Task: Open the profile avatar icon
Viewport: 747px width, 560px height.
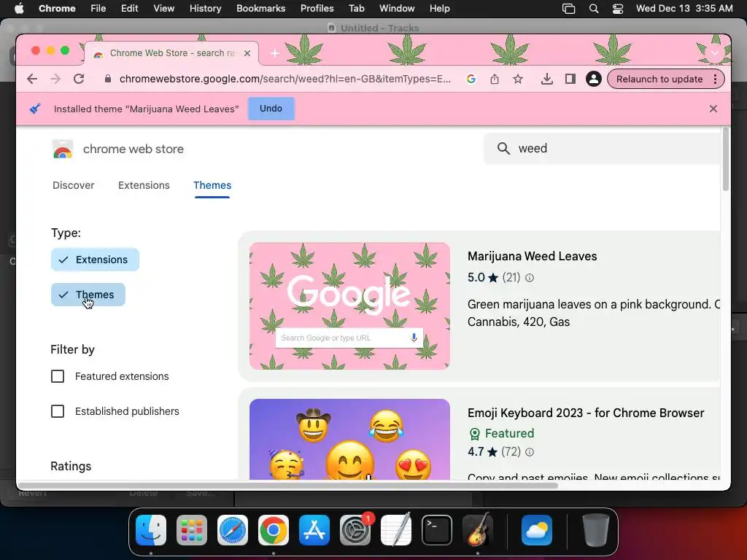Action: click(x=594, y=79)
